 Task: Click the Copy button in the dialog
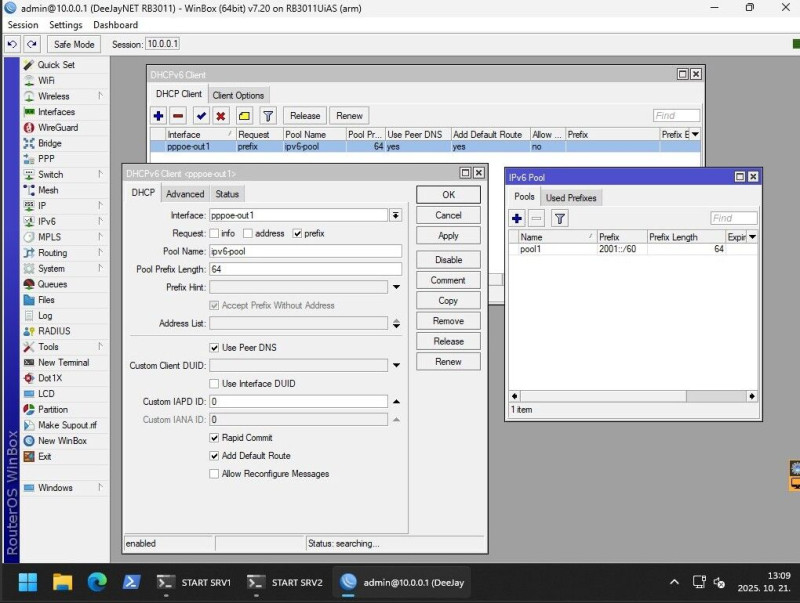[448, 300]
